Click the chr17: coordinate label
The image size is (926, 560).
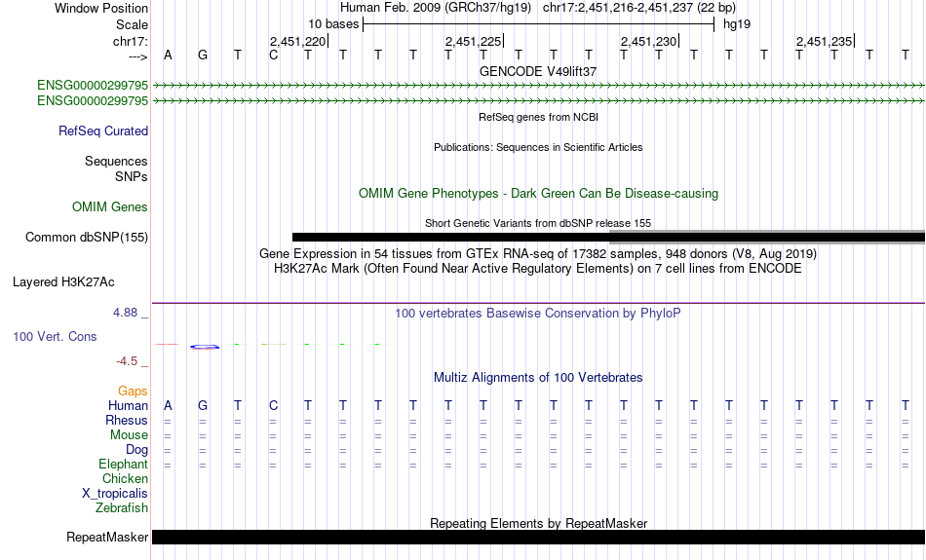coord(131,41)
